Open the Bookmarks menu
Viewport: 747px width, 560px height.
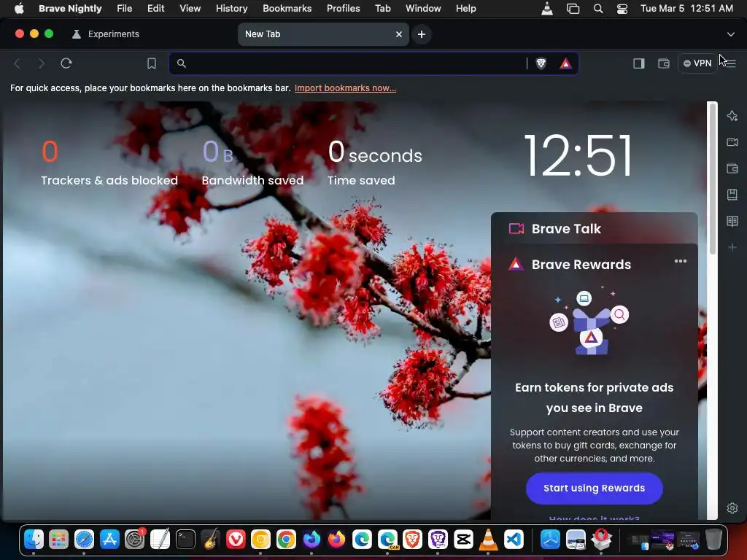pos(287,8)
